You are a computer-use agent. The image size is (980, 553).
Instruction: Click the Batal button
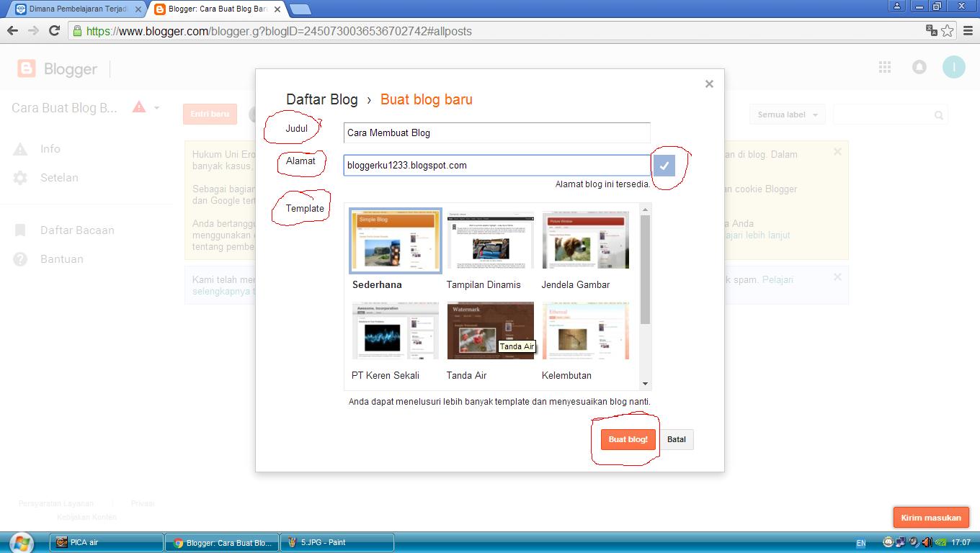676,439
